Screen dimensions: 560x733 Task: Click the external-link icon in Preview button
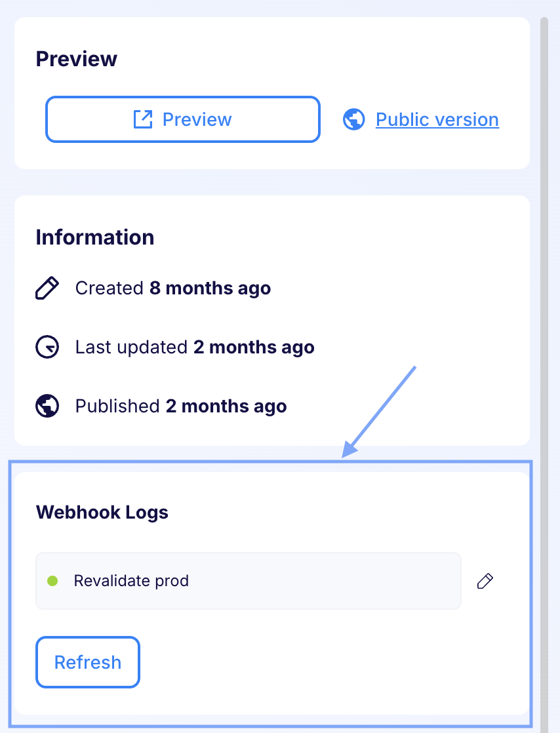tap(142, 119)
